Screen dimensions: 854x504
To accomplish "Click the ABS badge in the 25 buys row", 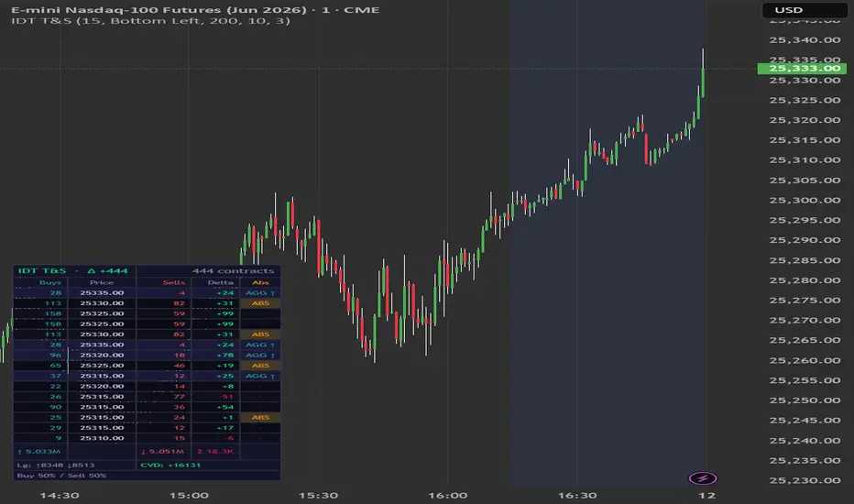I will (260, 417).
